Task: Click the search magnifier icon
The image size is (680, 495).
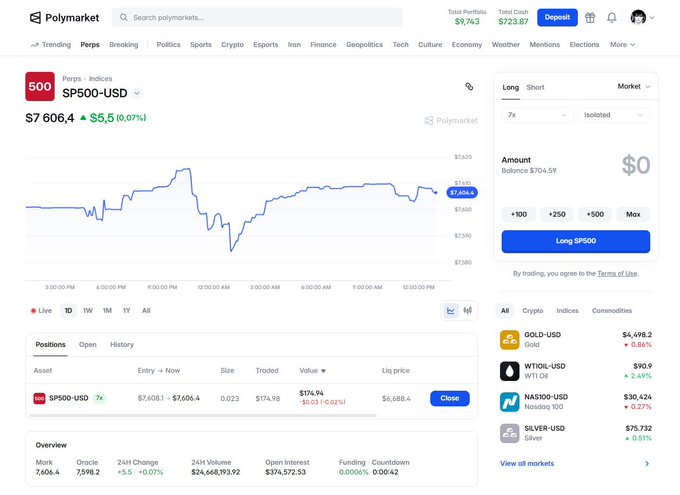Action: click(124, 17)
